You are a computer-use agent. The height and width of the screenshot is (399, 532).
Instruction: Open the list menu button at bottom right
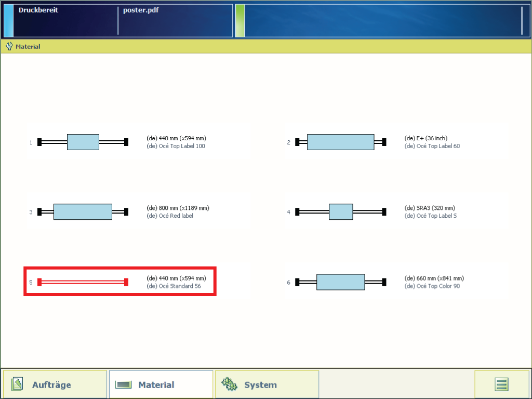click(x=501, y=384)
